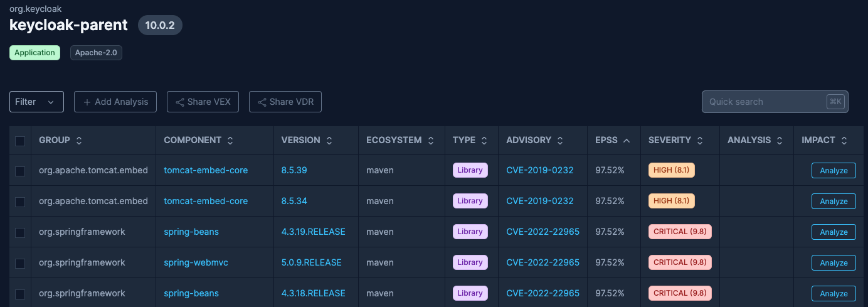The image size is (868, 307).
Task: Check the tomcat-embed-core 8.5.39 row checkbox
Action: (x=20, y=171)
